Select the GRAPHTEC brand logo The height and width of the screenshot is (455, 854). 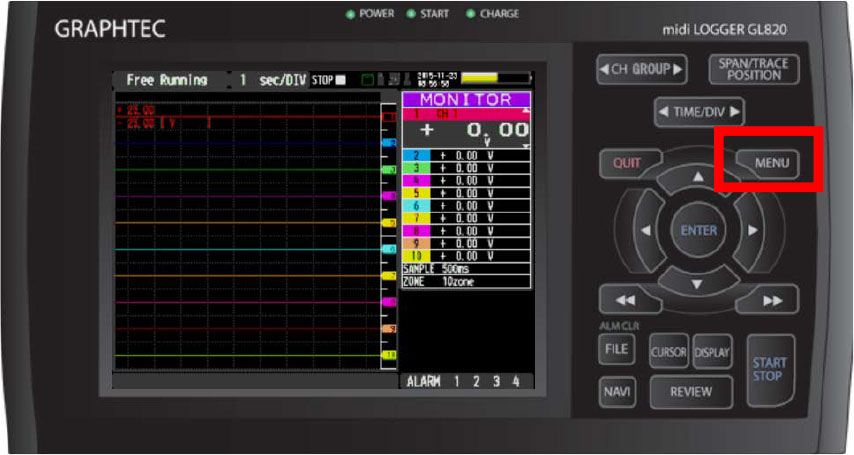[x=110, y=29]
